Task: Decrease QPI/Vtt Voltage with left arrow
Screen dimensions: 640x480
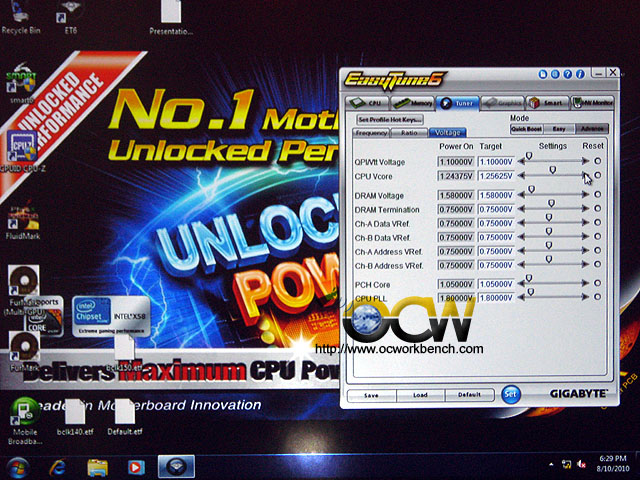Action: pos(521,162)
